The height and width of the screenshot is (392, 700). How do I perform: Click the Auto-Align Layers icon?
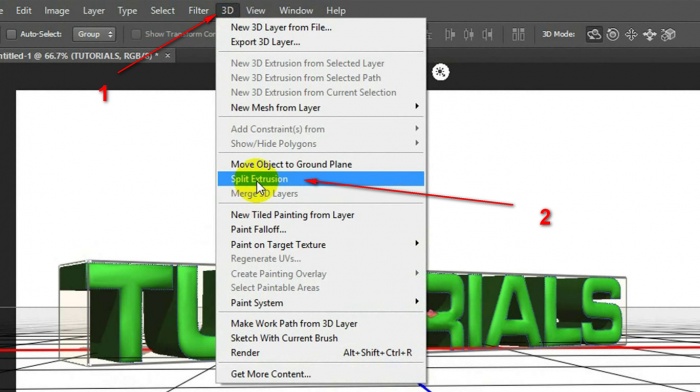tap(518, 34)
